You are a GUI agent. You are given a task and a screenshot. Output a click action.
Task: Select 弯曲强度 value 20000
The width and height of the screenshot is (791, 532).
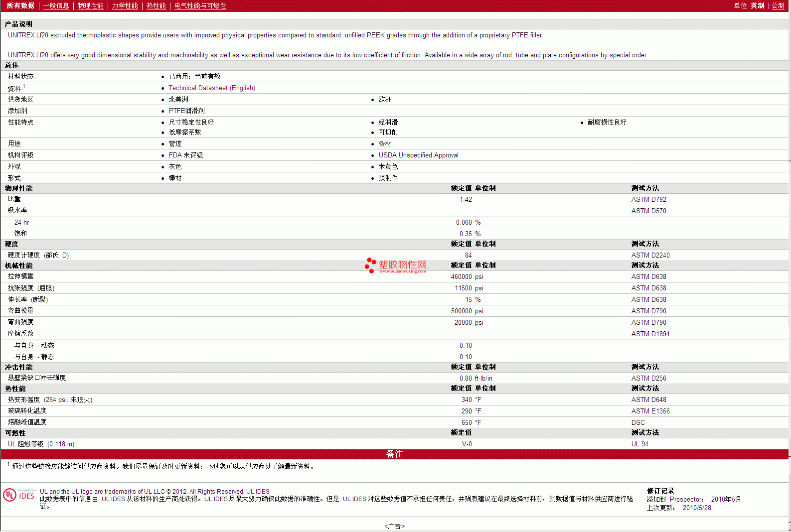coord(463,322)
